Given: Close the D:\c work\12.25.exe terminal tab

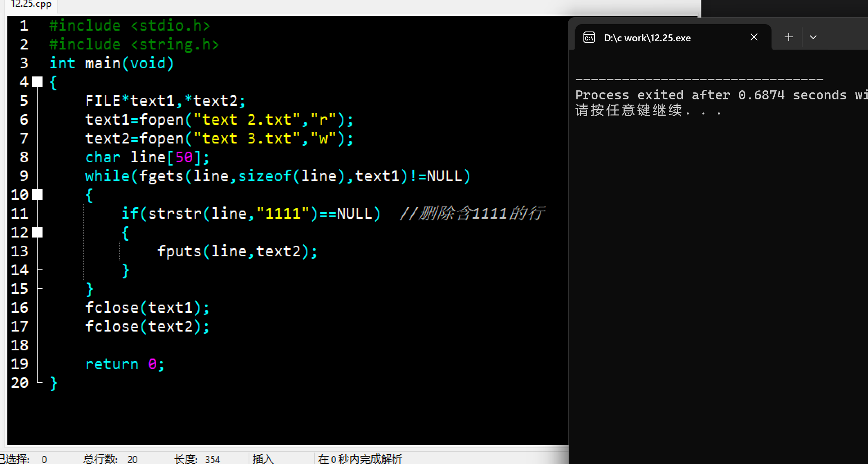Looking at the screenshot, I should click(x=754, y=37).
